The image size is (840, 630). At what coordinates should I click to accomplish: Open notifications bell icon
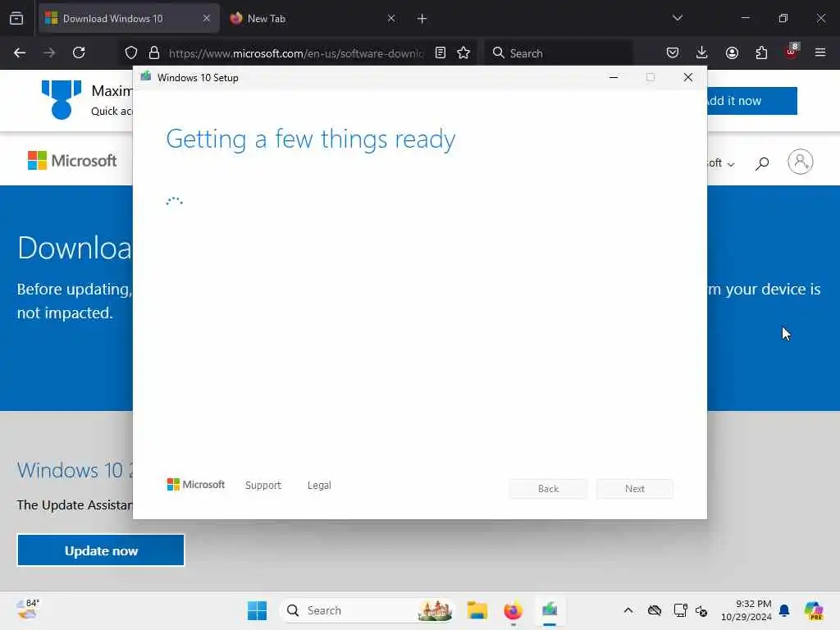784,610
